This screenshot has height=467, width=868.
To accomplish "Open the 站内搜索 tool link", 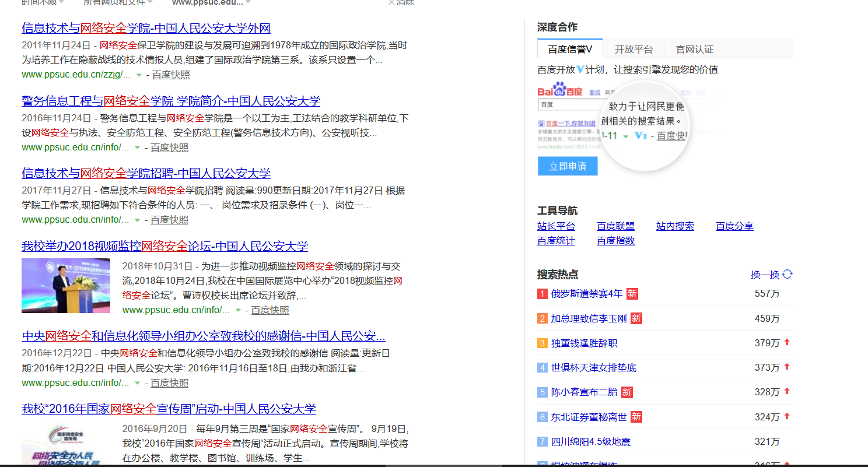I will 675,226.
